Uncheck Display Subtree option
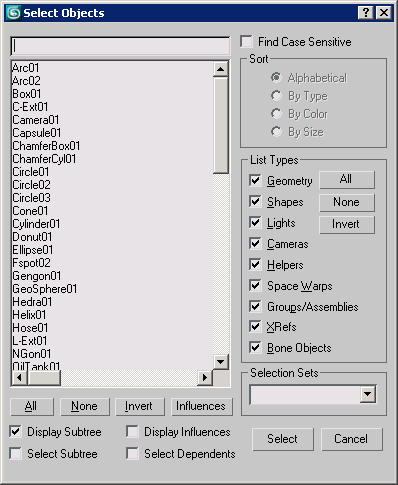This screenshot has height=485, width=398. pyautogui.click(x=16, y=432)
